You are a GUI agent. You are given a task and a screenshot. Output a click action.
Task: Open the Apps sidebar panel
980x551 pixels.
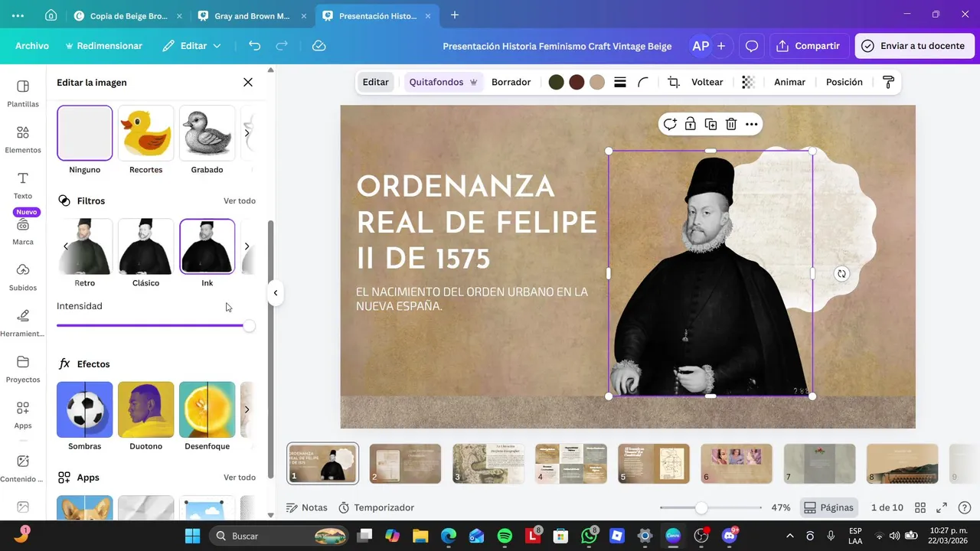coord(23,415)
